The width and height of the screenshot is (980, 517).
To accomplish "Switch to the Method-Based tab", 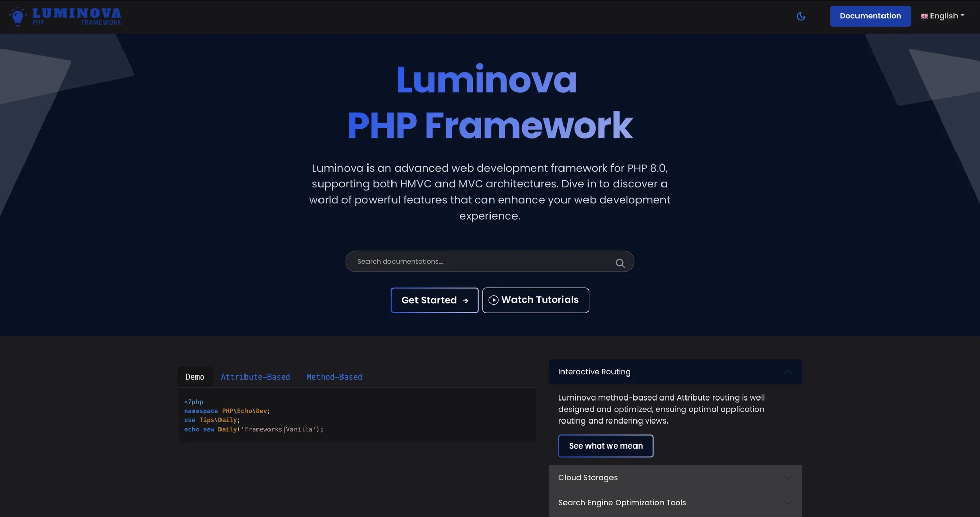I will 334,377.
